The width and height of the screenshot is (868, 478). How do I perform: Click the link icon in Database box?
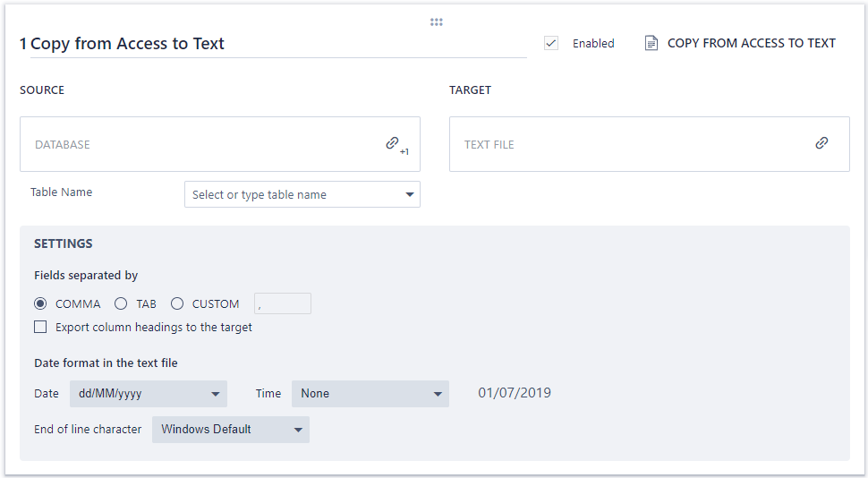[x=392, y=143]
